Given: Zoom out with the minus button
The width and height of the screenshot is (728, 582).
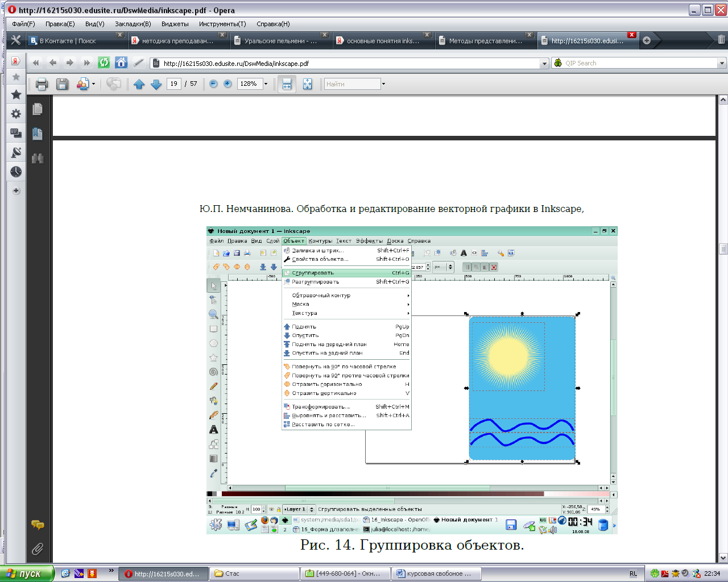Looking at the screenshot, I should point(213,84).
